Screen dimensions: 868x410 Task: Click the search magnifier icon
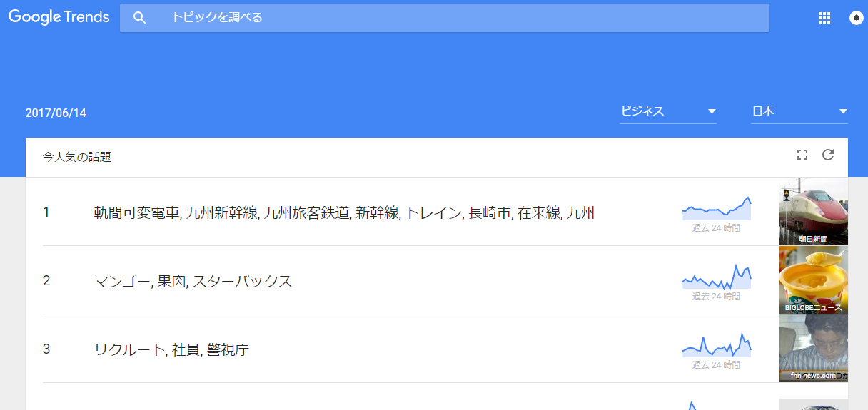tap(139, 18)
